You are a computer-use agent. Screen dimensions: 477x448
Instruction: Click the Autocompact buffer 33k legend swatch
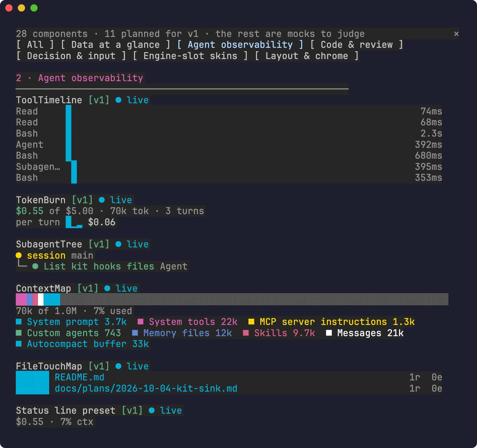[19, 344]
